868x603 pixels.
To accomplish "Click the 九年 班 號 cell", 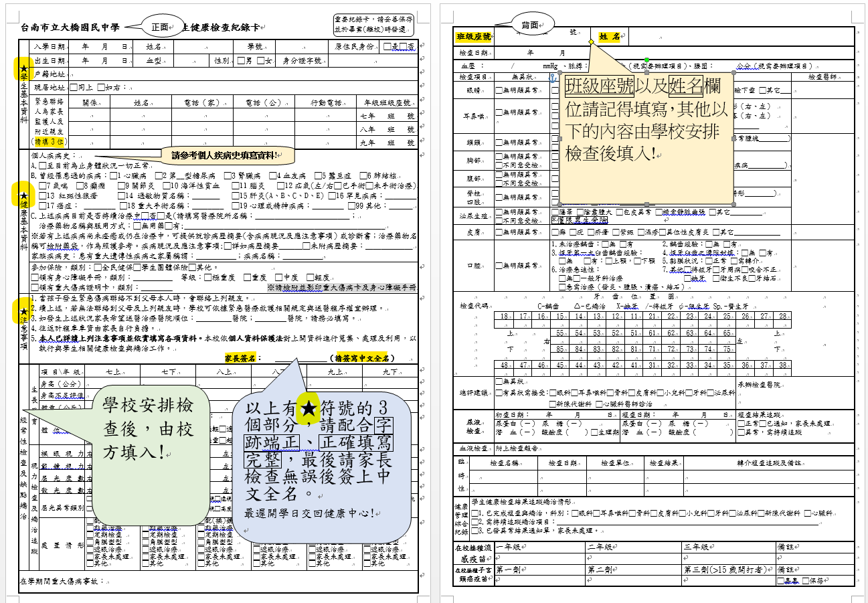I will [387, 142].
